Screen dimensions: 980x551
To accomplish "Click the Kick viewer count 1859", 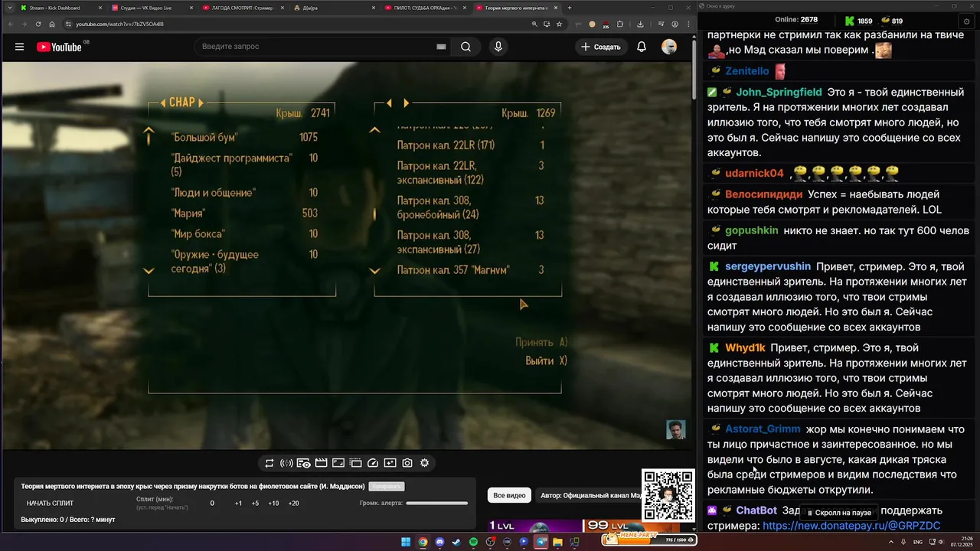I will click(858, 21).
